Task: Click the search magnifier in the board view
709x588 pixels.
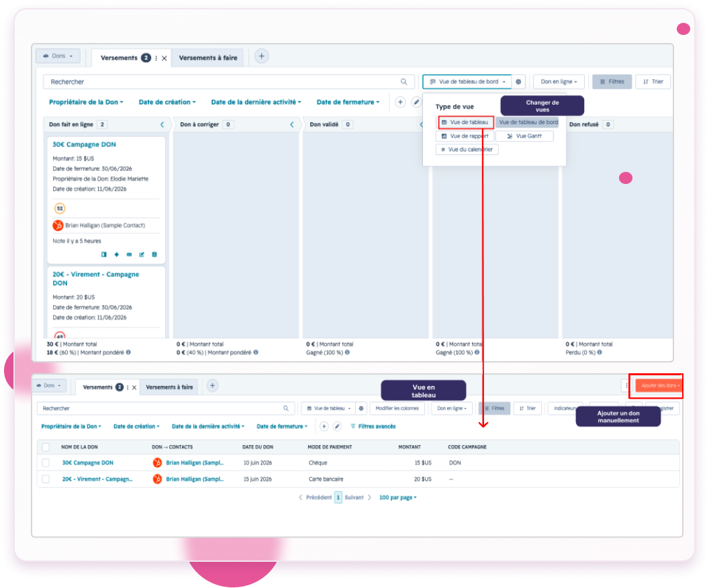Action: pyautogui.click(x=404, y=82)
